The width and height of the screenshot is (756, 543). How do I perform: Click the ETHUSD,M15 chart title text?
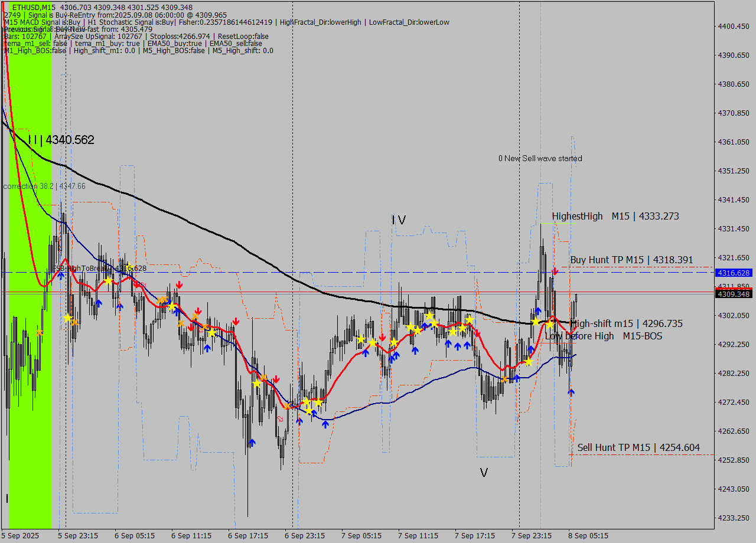[x=34, y=7]
